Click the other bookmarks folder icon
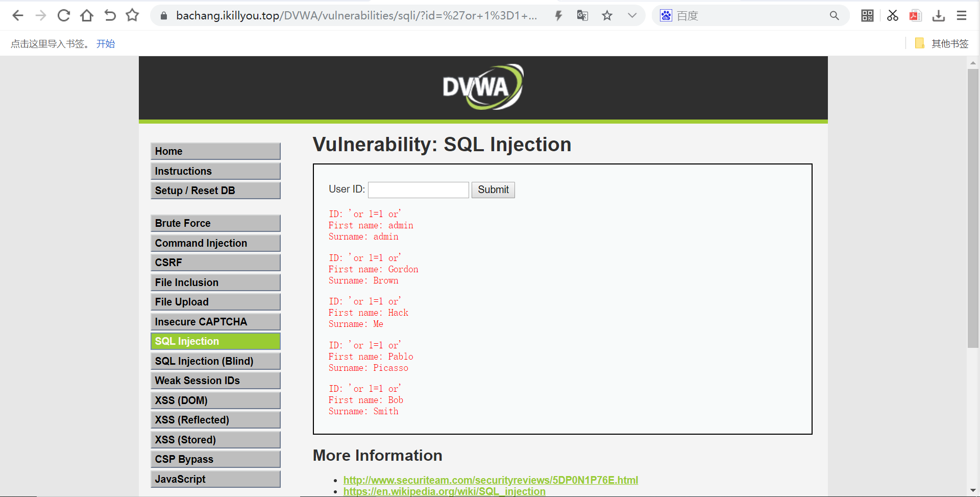Image resolution: width=980 pixels, height=497 pixels. (920, 43)
